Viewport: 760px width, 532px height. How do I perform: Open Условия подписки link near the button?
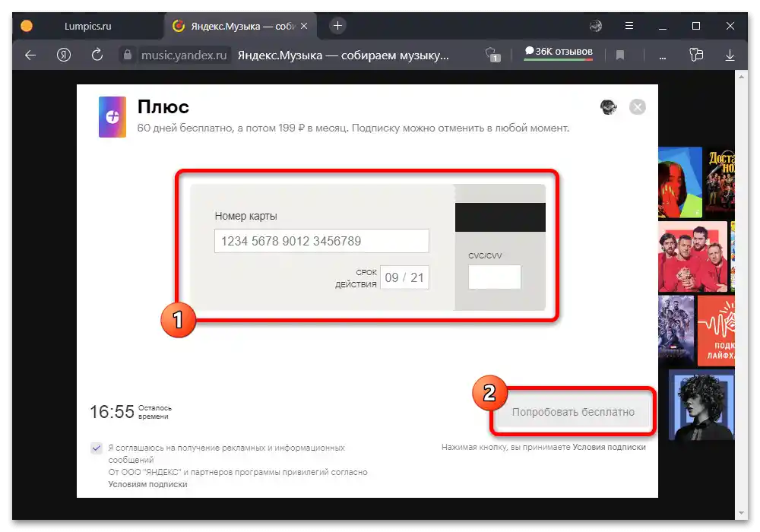[609, 447]
